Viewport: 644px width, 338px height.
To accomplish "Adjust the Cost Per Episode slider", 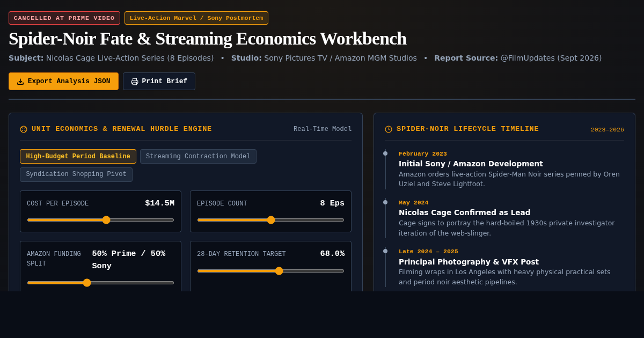I will click(100, 220).
